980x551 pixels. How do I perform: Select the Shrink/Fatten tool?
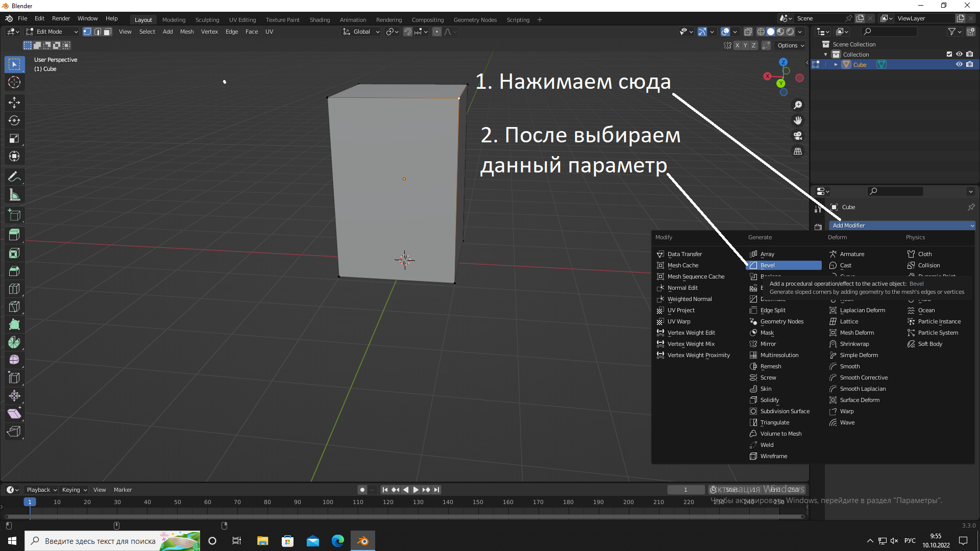point(14,396)
